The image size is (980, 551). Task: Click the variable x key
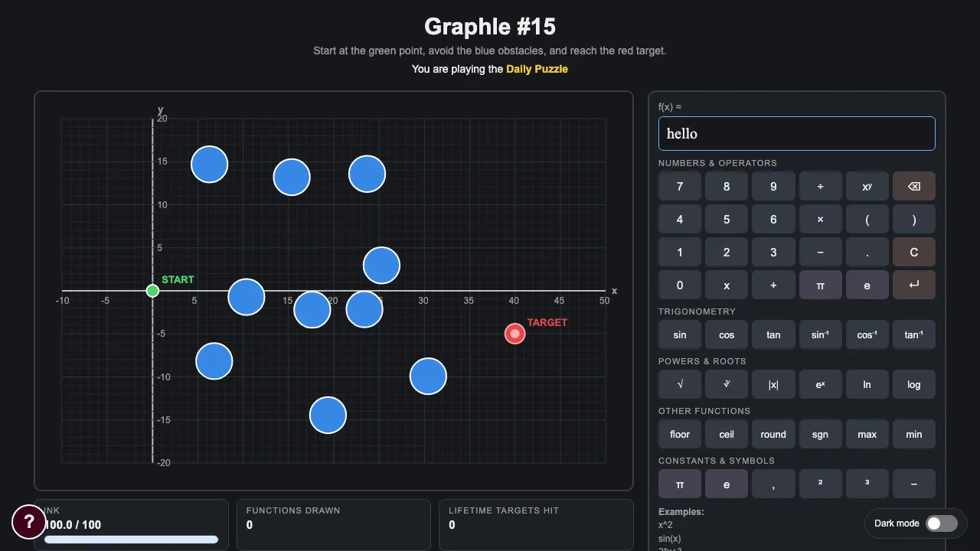[x=727, y=285]
